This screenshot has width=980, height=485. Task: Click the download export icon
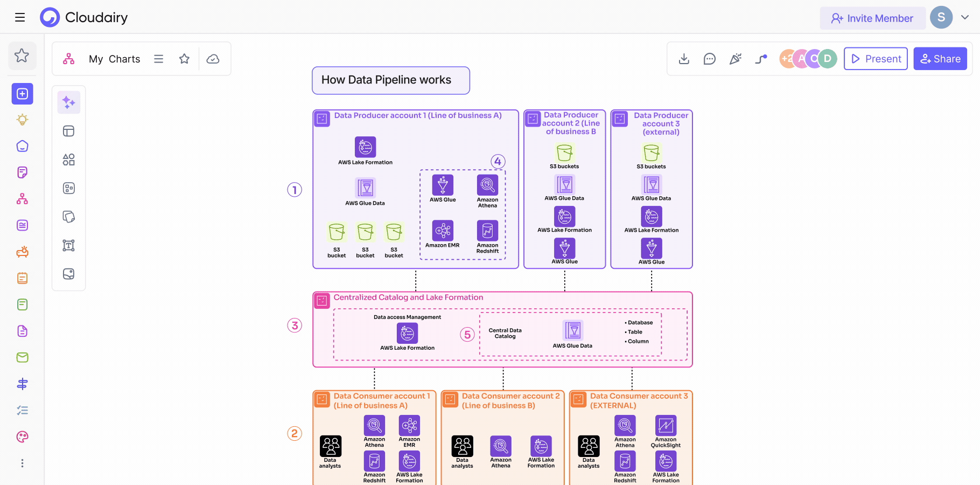pos(684,59)
